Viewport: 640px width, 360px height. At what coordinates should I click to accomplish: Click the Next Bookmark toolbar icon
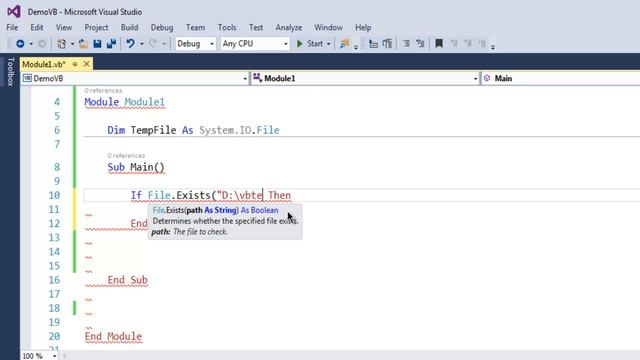click(x=468, y=43)
